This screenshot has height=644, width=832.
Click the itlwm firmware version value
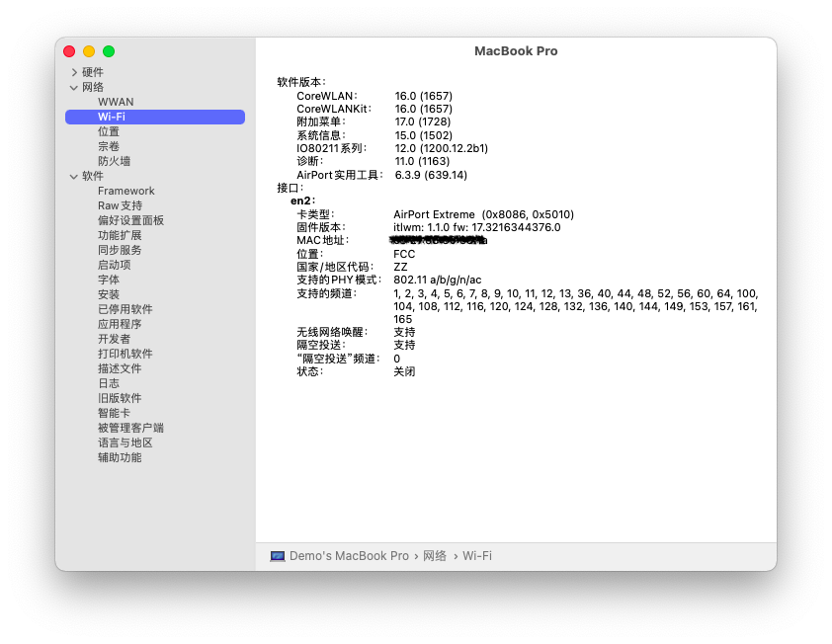477,227
